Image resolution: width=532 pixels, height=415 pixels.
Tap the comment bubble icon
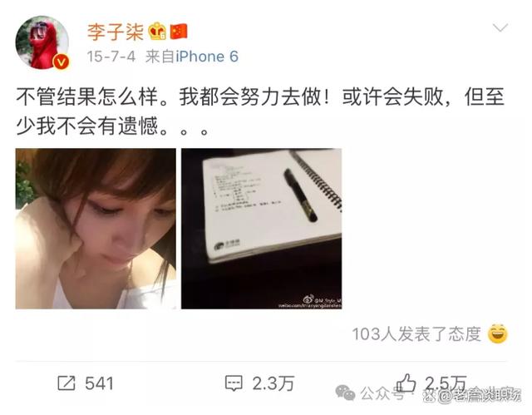(x=234, y=383)
